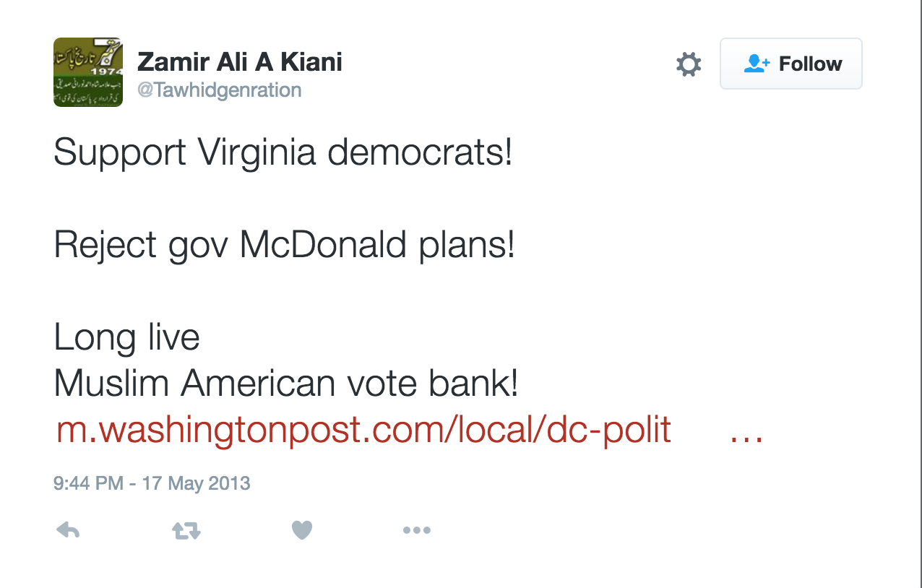Image resolution: width=922 pixels, height=588 pixels.
Task: Click the Follow button label
Action: (810, 64)
